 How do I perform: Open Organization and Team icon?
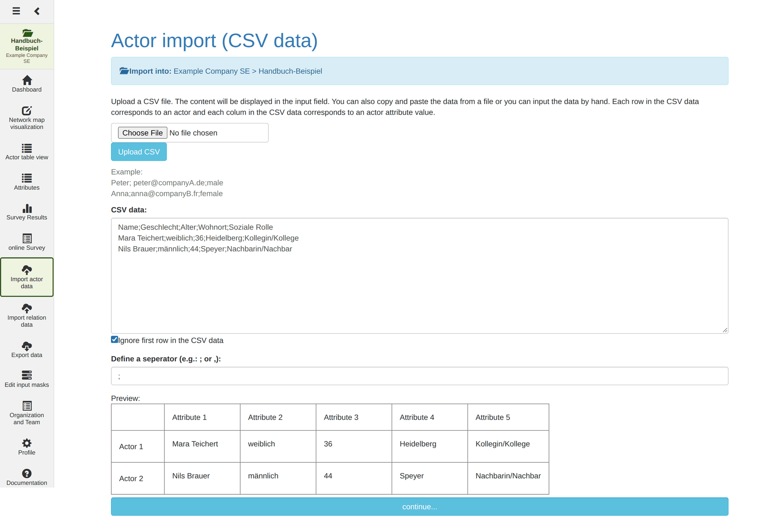coord(27,405)
